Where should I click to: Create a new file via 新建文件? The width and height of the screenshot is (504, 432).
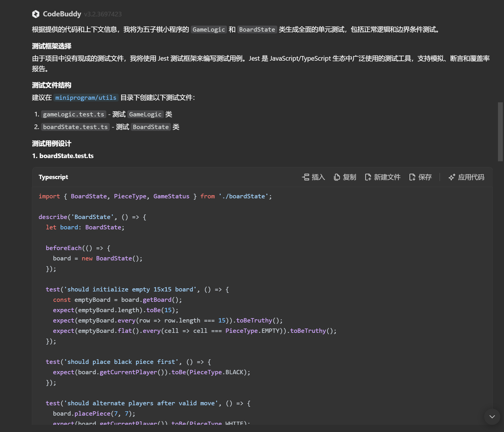tap(382, 177)
